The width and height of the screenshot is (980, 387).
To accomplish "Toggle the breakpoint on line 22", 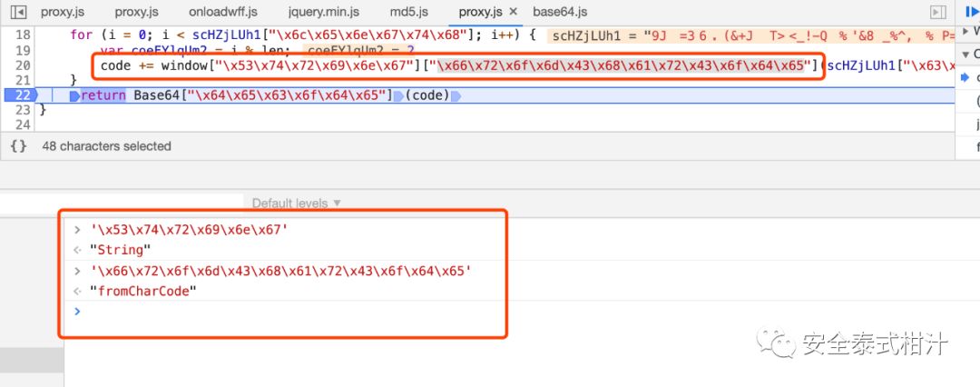I will click(23, 95).
